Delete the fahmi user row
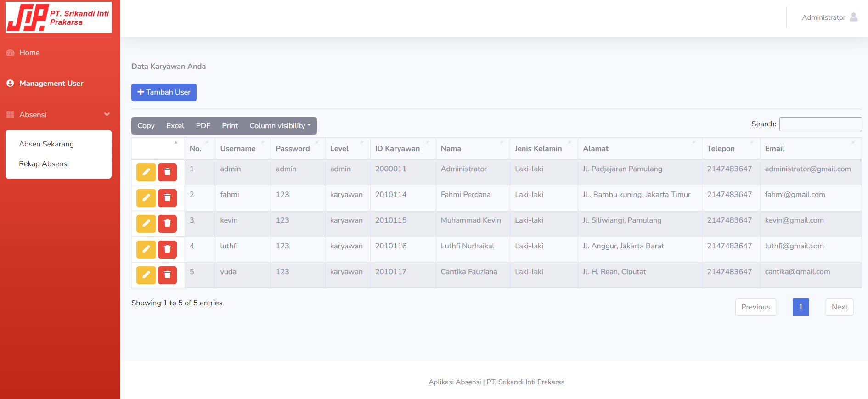 coord(167,198)
